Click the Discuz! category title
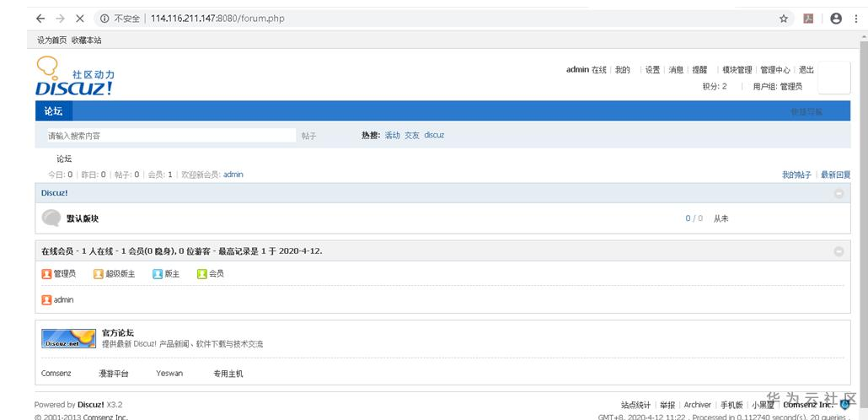Screen dimensions: 868x420 (x=54, y=193)
